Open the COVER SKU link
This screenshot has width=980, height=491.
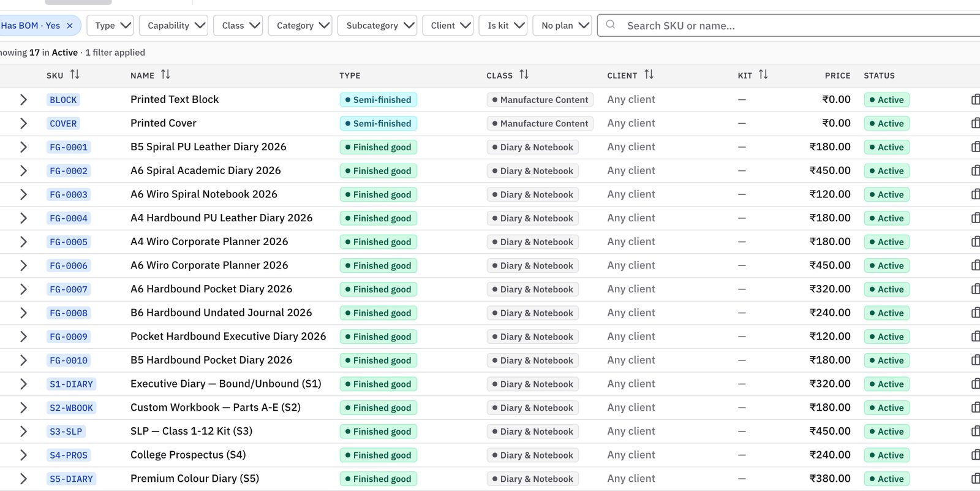(63, 123)
